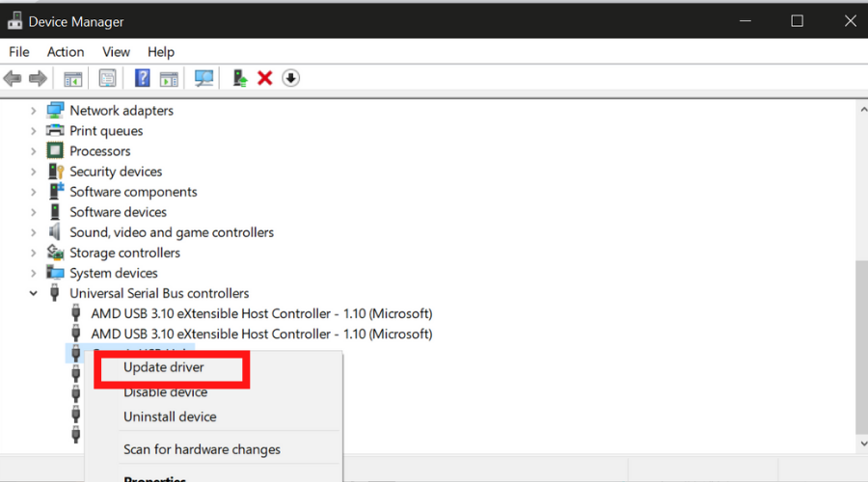This screenshot has width=868, height=482.
Task: Click the Security devices key icon
Action: point(56,171)
